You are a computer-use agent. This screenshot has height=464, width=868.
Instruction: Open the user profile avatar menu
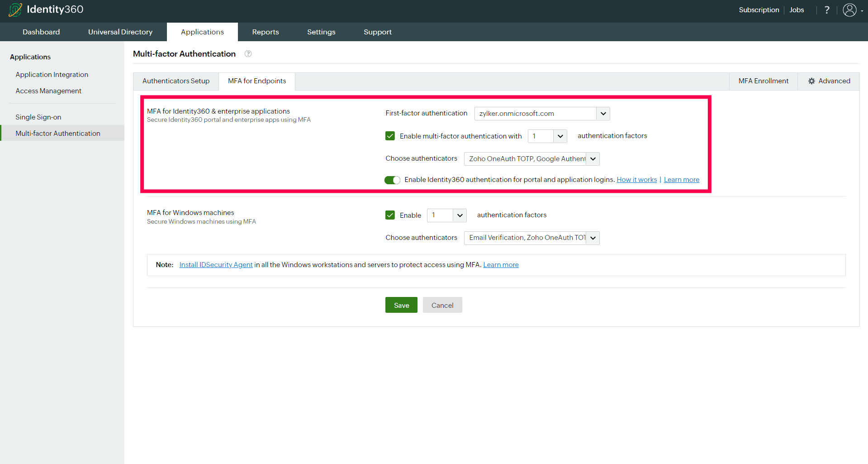[850, 10]
